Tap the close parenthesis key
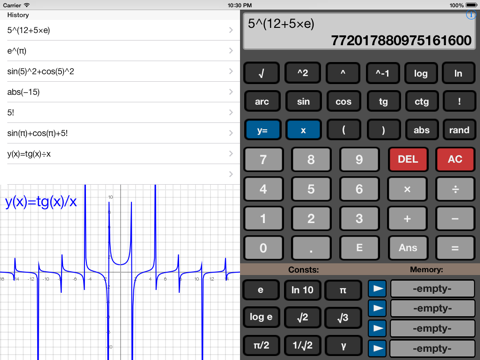The height and width of the screenshot is (360, 480). (383, 130)
